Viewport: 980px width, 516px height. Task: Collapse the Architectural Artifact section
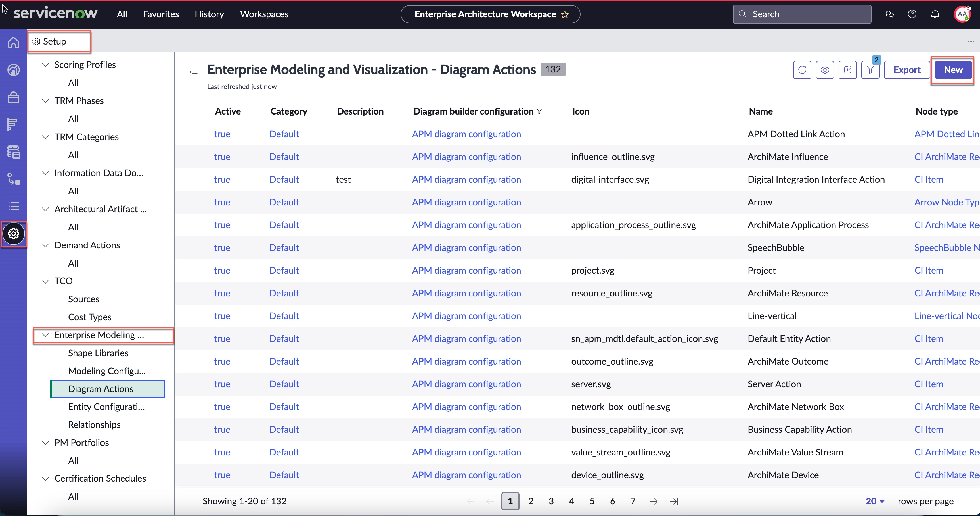(x=45, y=209)
